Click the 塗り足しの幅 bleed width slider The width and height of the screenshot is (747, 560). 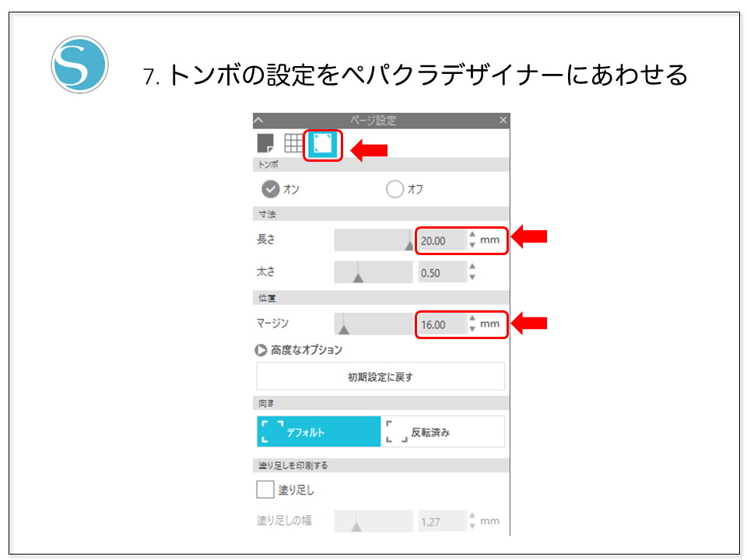(373, 521)
